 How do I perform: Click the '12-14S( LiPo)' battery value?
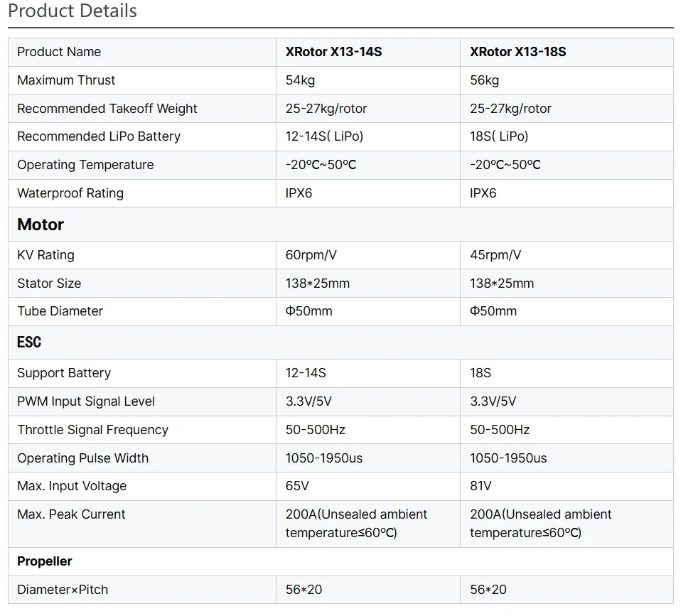point(324,136)
